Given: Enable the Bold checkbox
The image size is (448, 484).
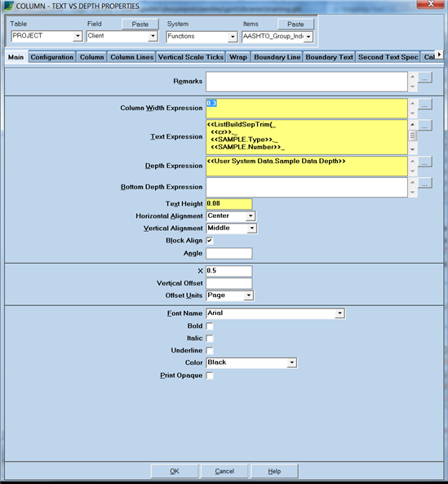Looking at the screenshot, I should (210, 326).
